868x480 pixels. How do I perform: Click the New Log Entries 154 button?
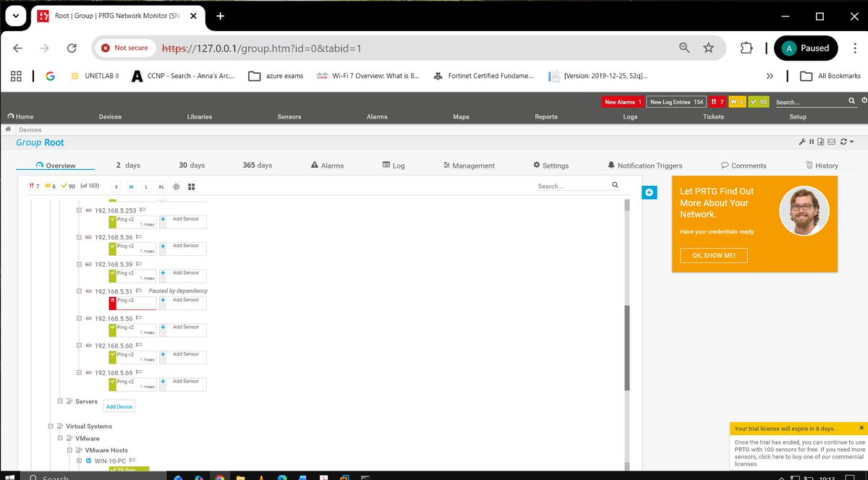tap(676, 102)
